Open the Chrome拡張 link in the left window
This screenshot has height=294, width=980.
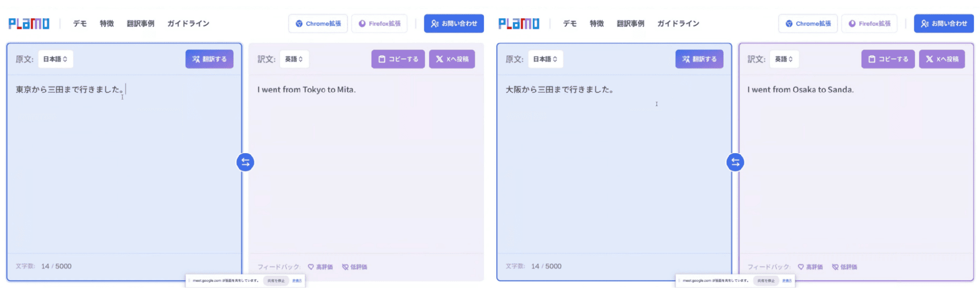click(318, 23)
